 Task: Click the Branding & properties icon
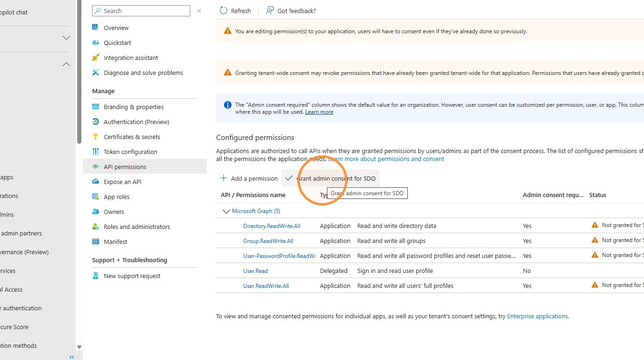[x=96, y=107]
